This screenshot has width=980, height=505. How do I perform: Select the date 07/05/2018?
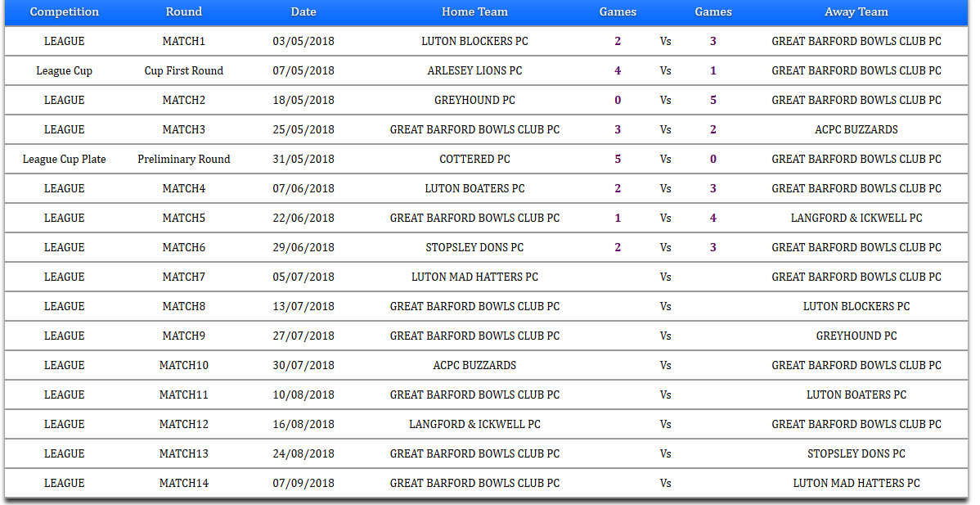[303, 70]
